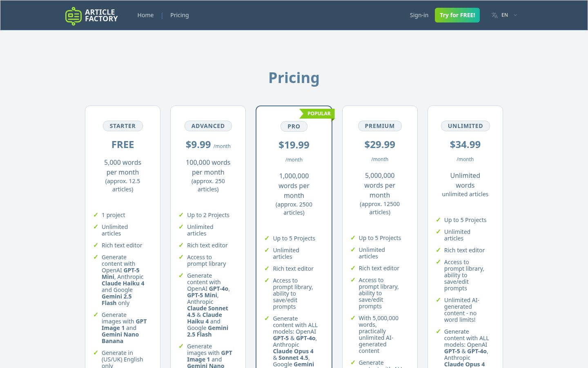Image resolution: width=588 pixels, height=368 pixels.
Task: Click Premium plan 'Unlimited articles' checkmark
Action: (x=353, y=250)
